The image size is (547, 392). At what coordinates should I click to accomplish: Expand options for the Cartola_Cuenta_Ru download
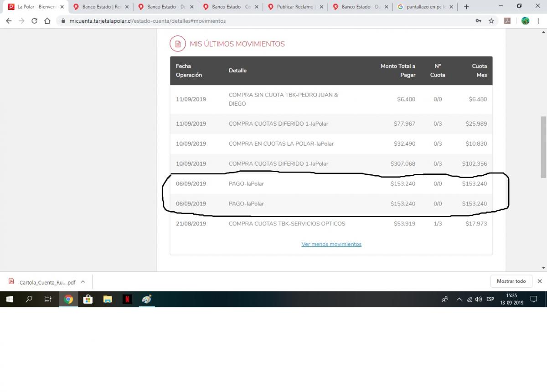[83, 281]
